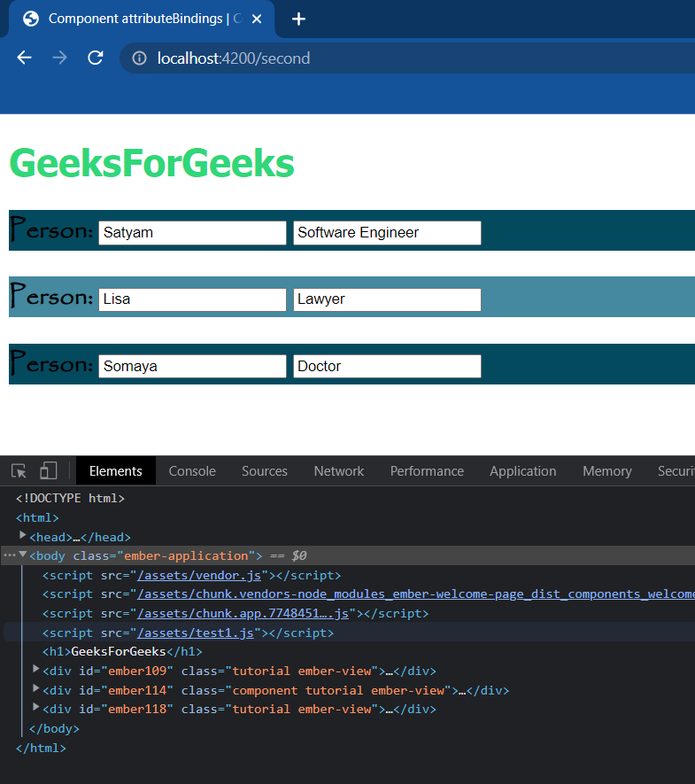The width and height of the screenshot is (695, 784).
Task: Click the ember114 id attribute value
Action: [137, 690]
